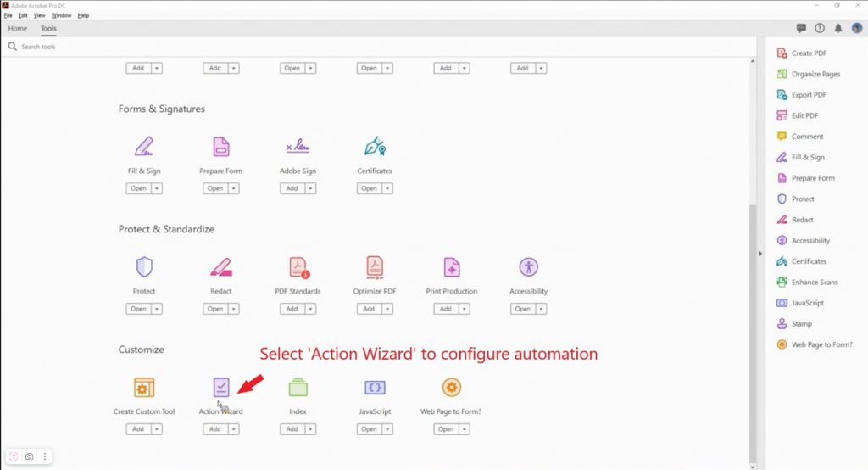Screen dimensions: 868x470
Task: Open the Accessibility tool icon
Action: pyautogui.click(x=529, y=267)
